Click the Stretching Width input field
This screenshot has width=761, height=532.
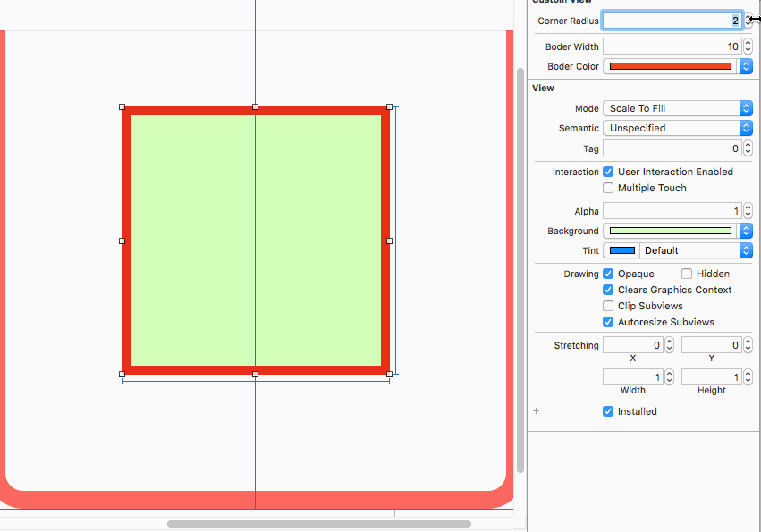point(633,377)
